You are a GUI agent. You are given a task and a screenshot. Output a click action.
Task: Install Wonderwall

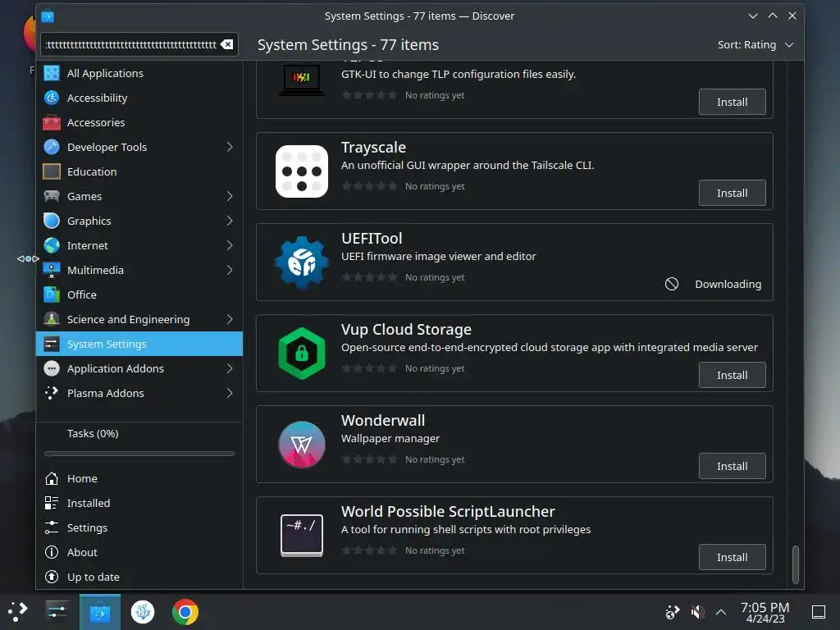[x=732, y=466]
